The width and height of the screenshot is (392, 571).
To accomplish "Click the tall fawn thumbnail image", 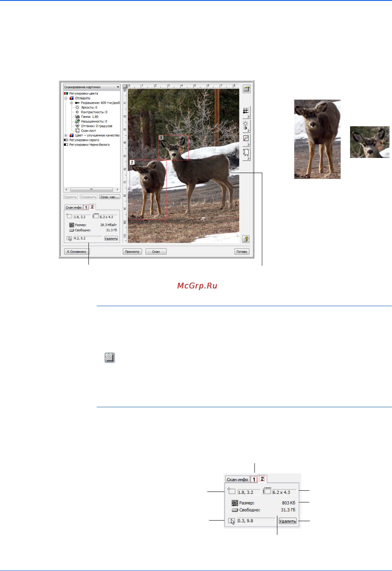I will click(317, 139).
